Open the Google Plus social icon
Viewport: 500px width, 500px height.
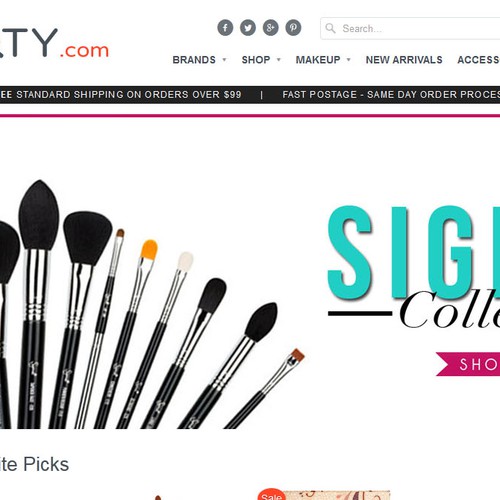point(271,28)
